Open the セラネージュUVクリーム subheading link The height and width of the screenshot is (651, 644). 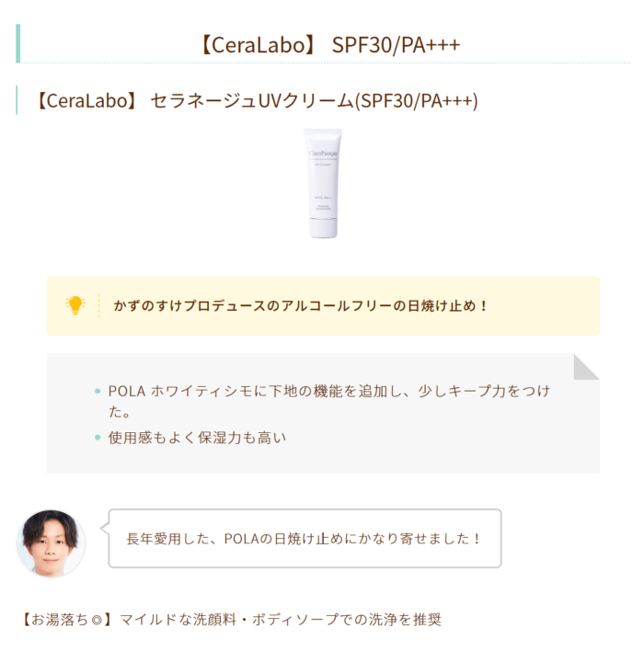[256, 100]
